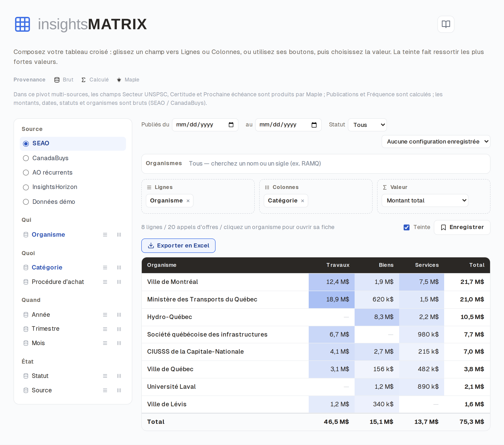Select the CanadaBuys source radio
504x445 pixels.
tap(26, 158)
